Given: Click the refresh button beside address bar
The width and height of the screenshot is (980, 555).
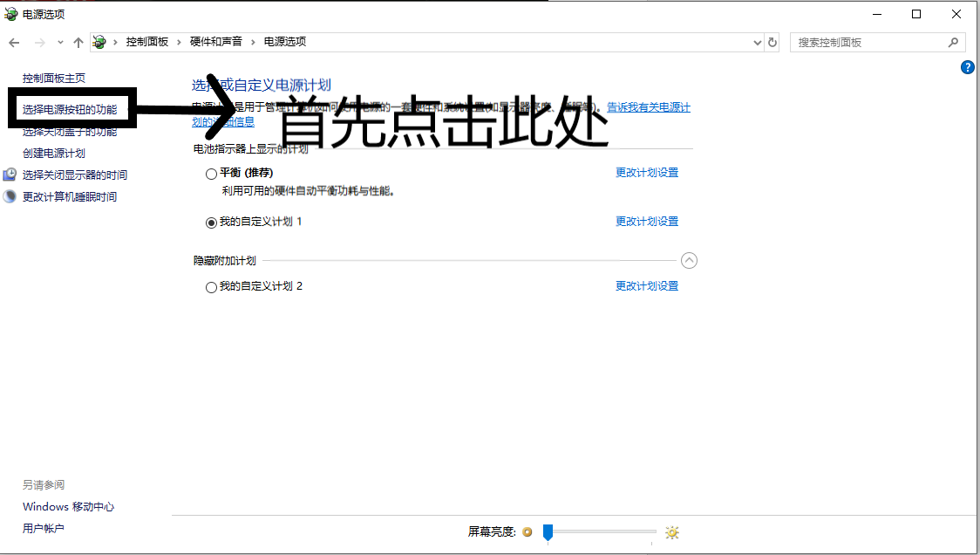Looking at the screenshot, I should pos(772,42).
